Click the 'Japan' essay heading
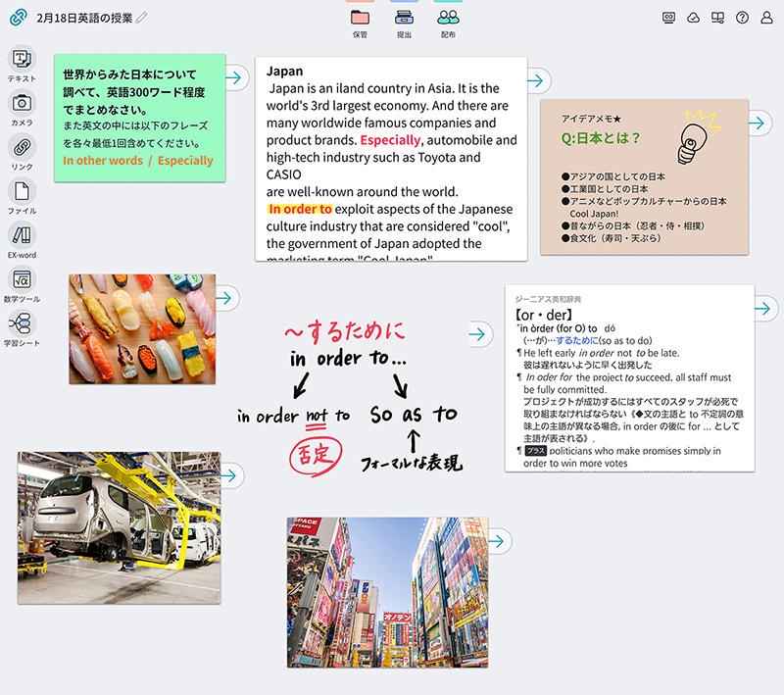 284,71
